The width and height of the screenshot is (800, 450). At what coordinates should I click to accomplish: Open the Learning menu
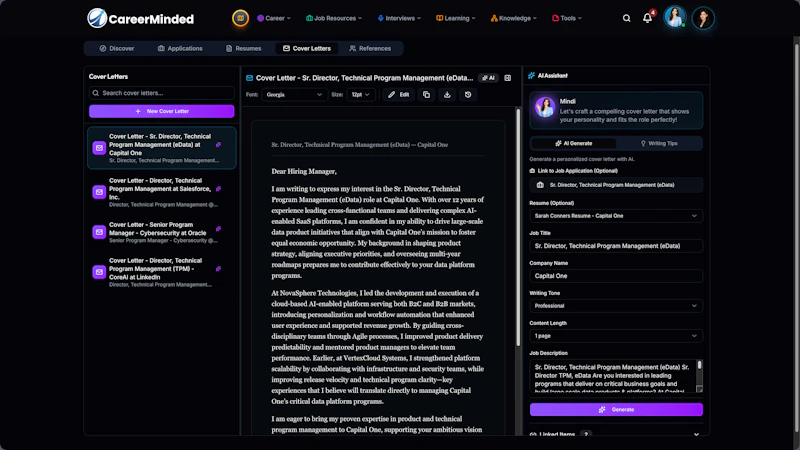coord(456,18)
